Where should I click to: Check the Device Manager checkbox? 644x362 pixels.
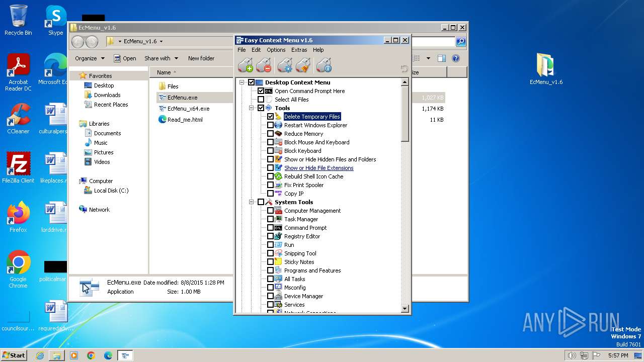270,296
